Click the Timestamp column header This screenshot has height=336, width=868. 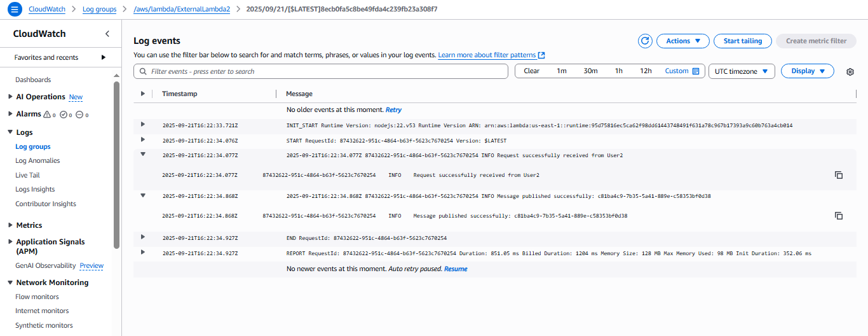[x=180, y=94]
